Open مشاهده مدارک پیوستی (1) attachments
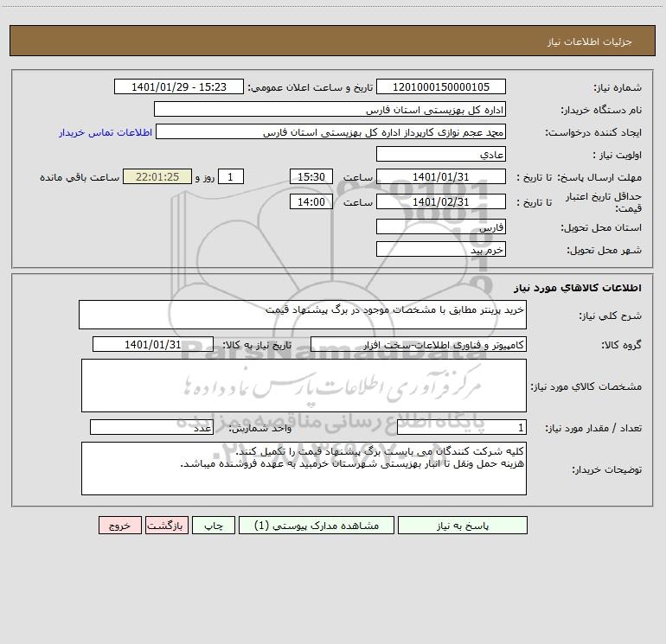 (317, 525)
